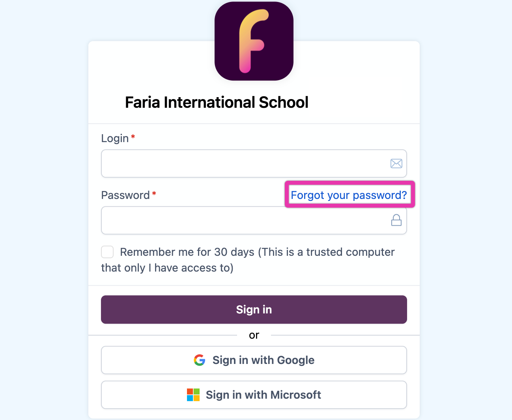Click the envelope icon in Login field
The image size is (512, 420).
pos(396,163)
